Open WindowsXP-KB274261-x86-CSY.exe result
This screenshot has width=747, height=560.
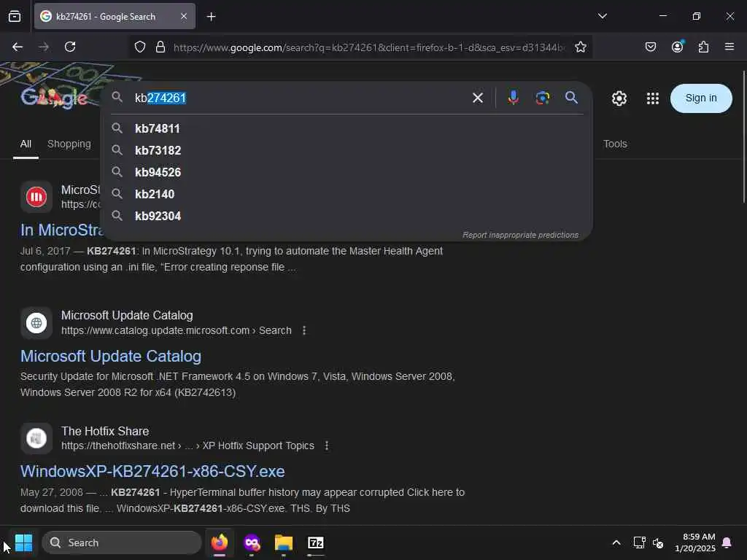pyautogui.click(x=152, y=472)
